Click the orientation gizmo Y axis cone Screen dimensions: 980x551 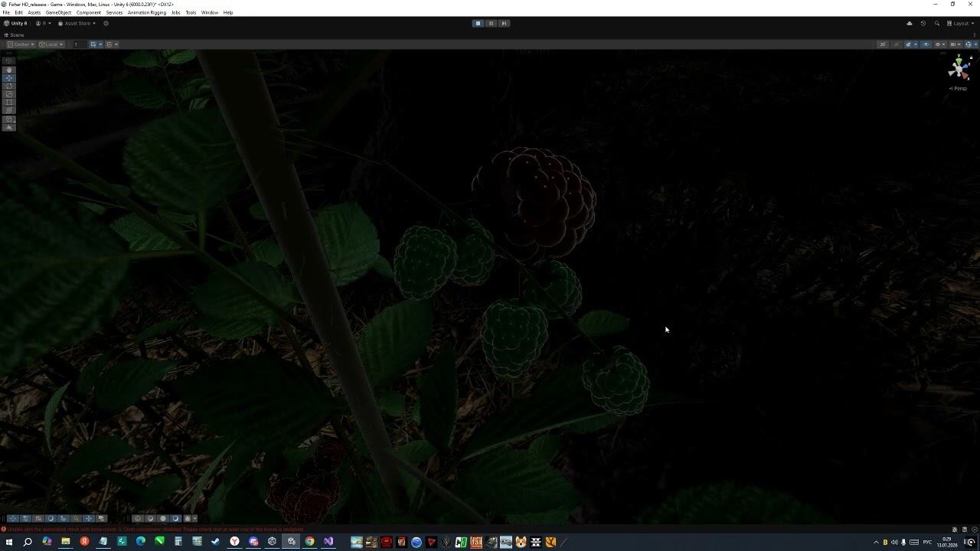pos(959,62)
